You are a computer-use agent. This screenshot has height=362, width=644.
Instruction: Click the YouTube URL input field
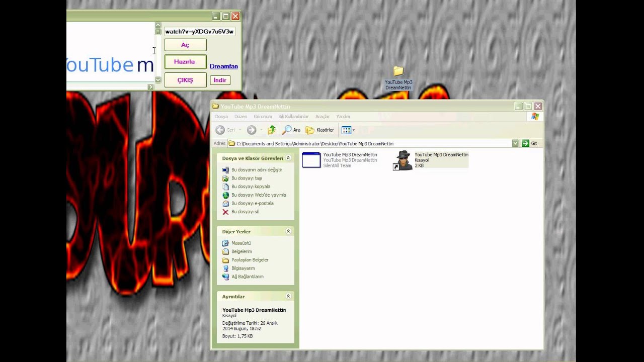coord(200,31)
